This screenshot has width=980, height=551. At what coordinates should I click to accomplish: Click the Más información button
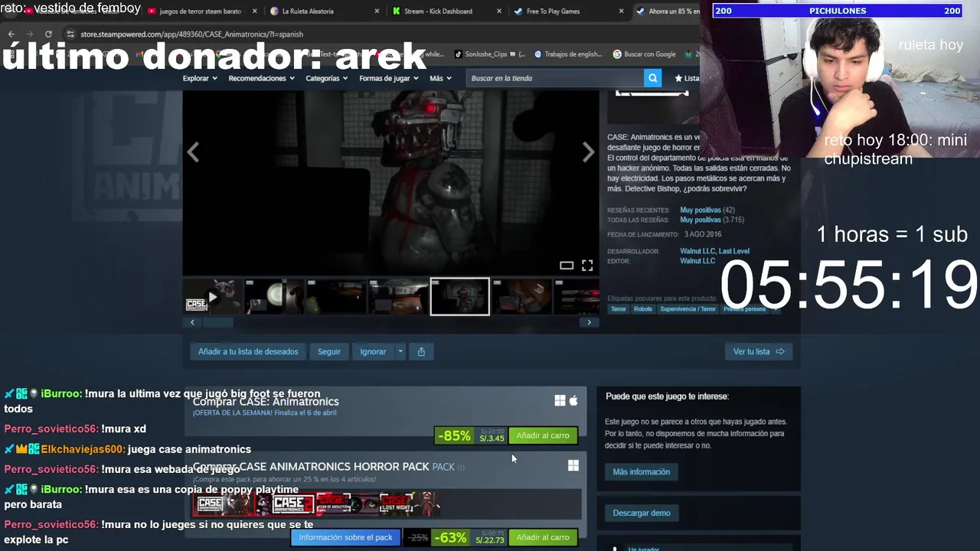coord(641,471)
